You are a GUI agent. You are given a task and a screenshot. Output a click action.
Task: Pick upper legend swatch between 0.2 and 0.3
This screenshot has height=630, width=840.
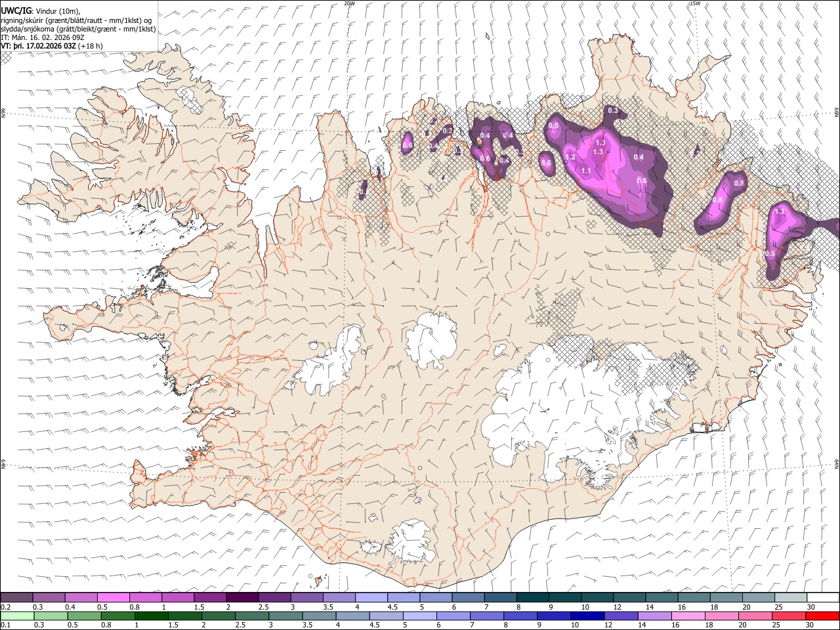[17, 597]
